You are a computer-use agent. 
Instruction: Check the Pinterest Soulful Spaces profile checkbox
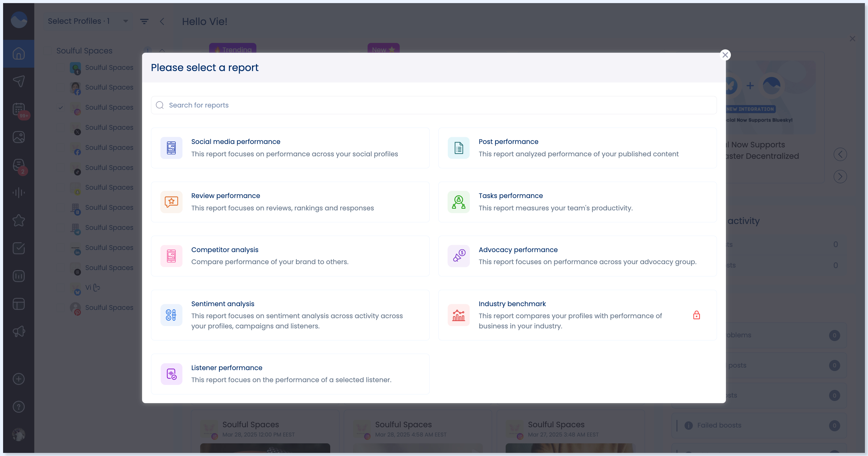pos(61,308)
